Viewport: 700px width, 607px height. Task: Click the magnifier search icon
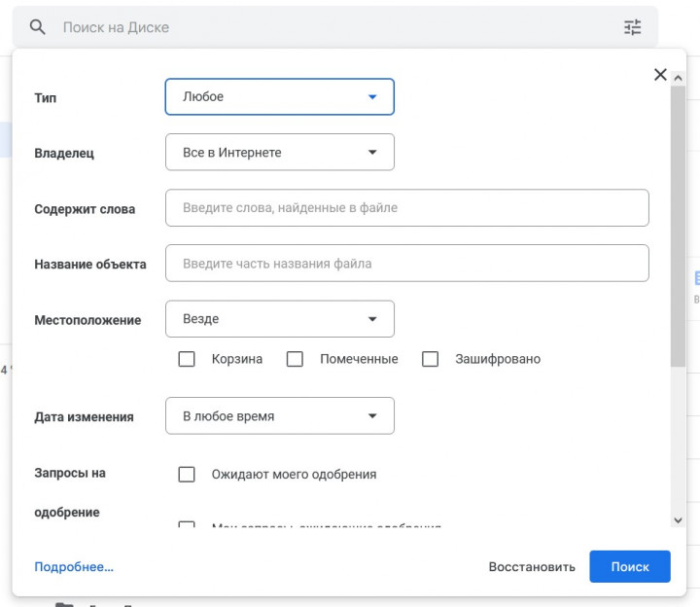point(38,27)
